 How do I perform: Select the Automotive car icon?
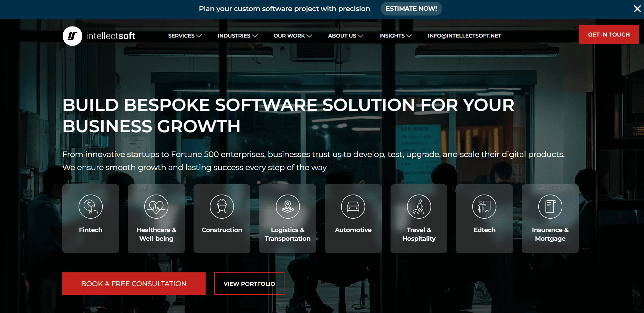coord(353,207)
